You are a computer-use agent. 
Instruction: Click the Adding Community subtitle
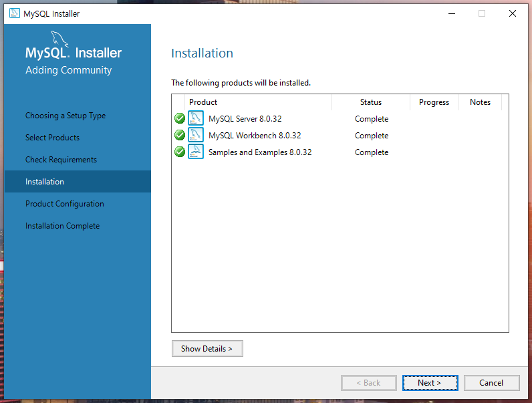point(69,70)
